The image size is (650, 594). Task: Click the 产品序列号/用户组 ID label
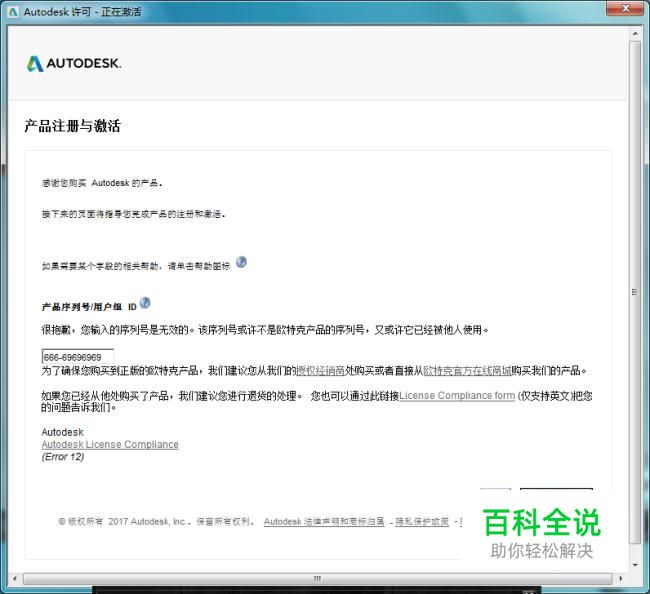point(89,307)
